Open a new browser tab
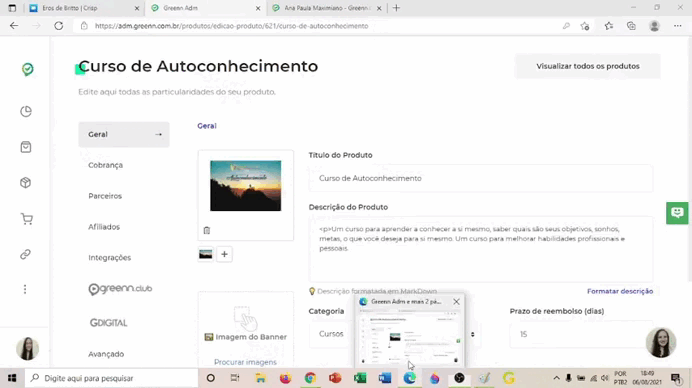692x388 pixels. point(396,8)
